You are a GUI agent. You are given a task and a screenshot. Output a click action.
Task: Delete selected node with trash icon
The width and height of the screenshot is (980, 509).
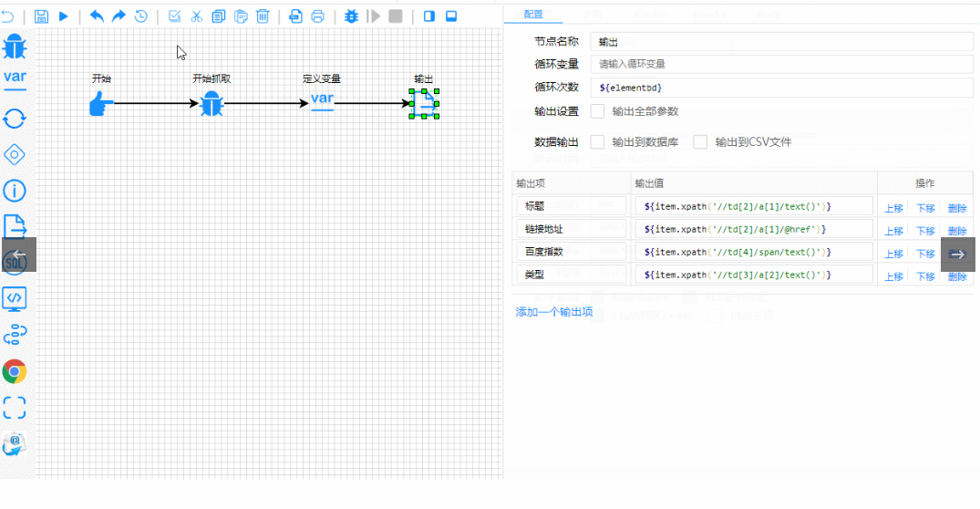pyautogui.click(x=263, y=16)
